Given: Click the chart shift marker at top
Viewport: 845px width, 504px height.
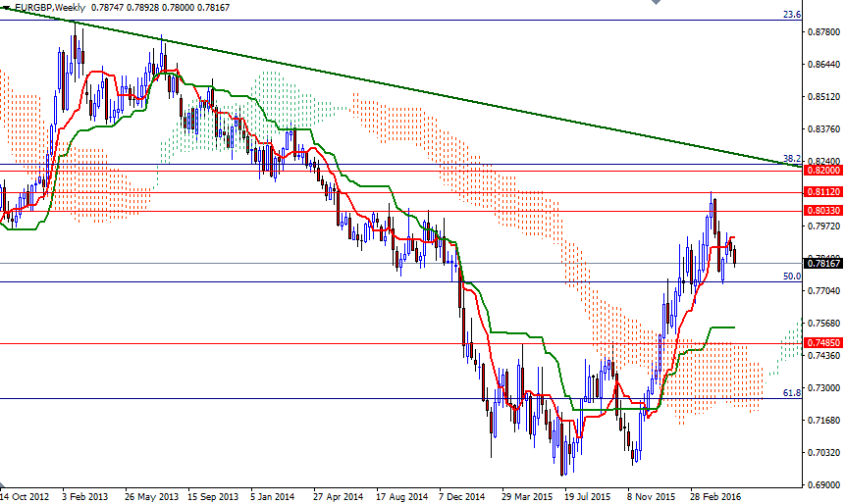Looking at the screenshot, I should (656, 2).
